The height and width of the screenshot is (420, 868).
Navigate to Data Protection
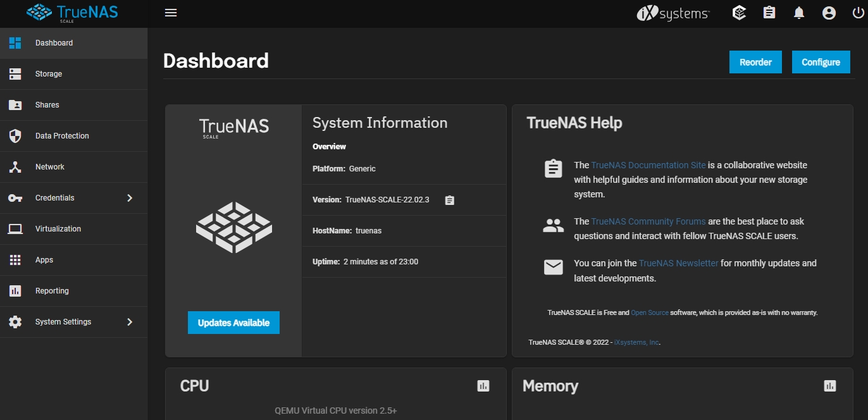(x=62, y=136)
